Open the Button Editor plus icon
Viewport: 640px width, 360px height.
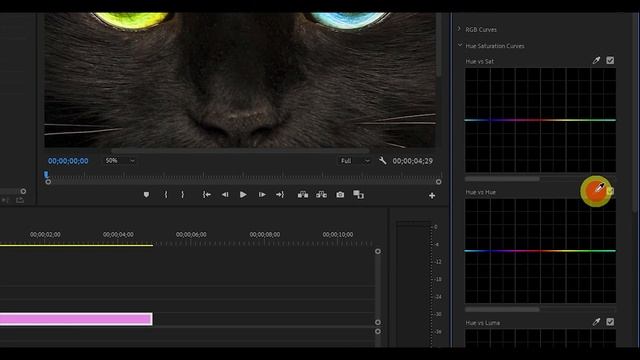point(432,196)
